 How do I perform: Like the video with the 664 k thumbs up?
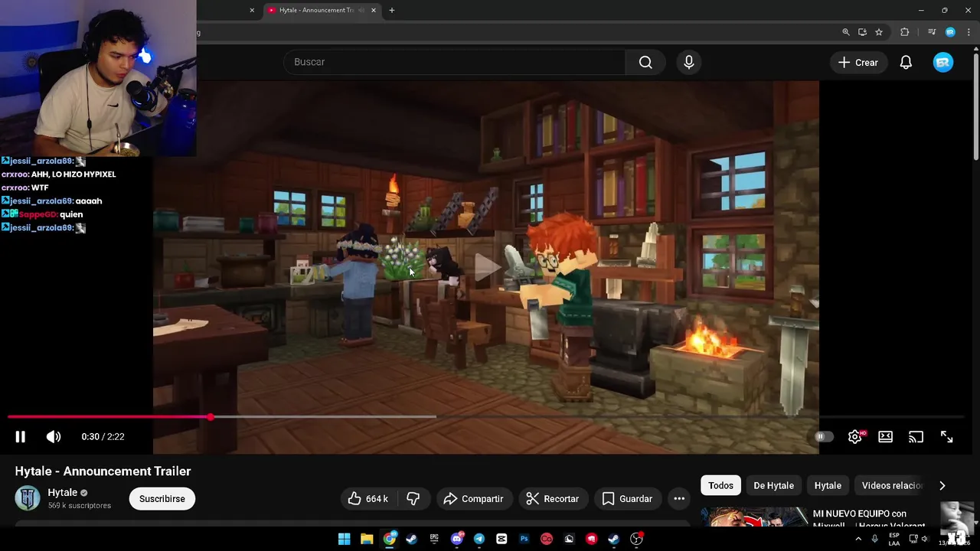[368, 498]
